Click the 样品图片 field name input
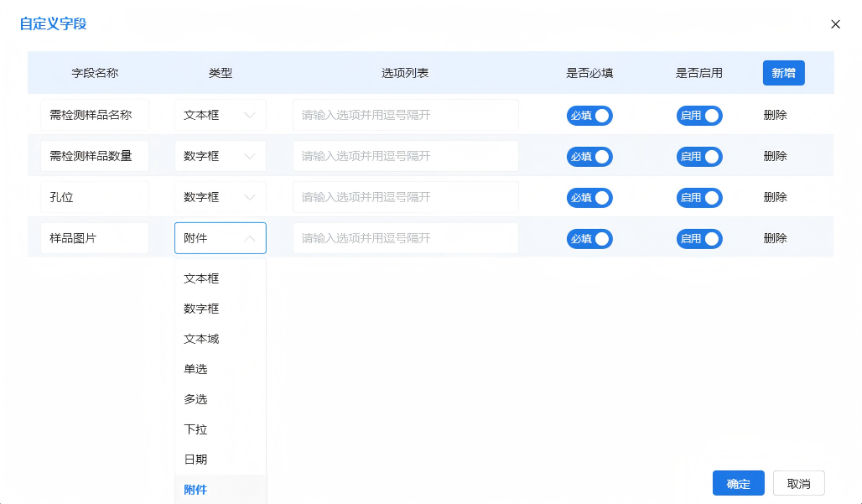The image size is (862, 504). pos(94,239)
